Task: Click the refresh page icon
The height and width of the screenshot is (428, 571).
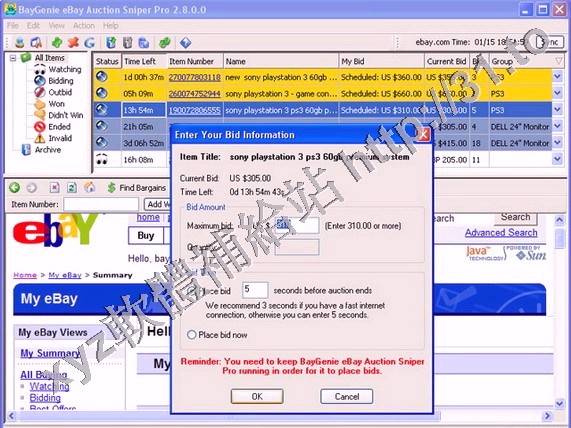Action: (72, 188)
